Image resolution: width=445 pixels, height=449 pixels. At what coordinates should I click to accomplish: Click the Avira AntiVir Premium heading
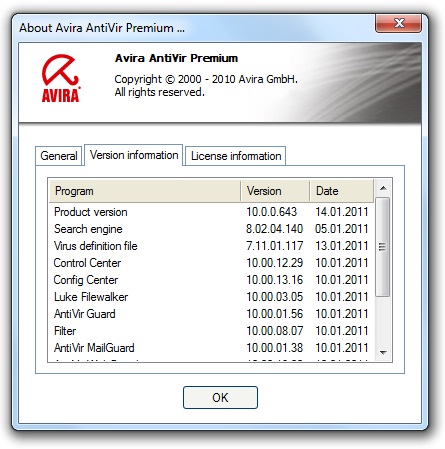tap(176, 58)
